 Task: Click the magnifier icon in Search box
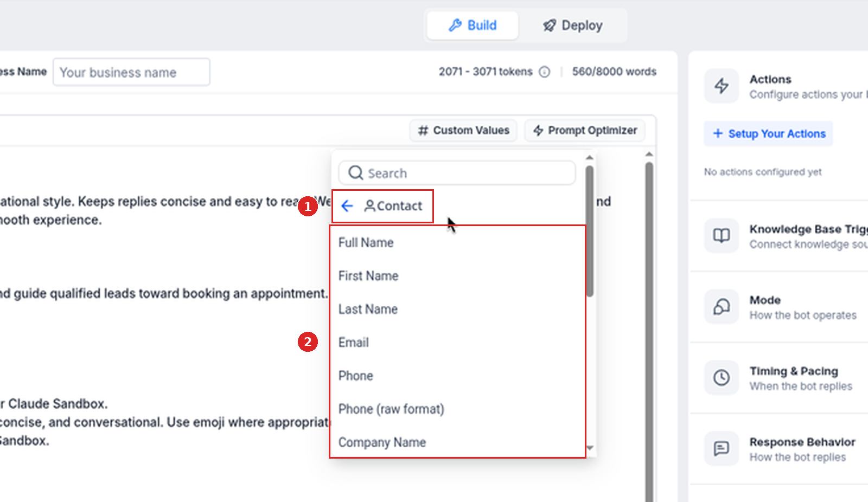[x=356, y=173]
